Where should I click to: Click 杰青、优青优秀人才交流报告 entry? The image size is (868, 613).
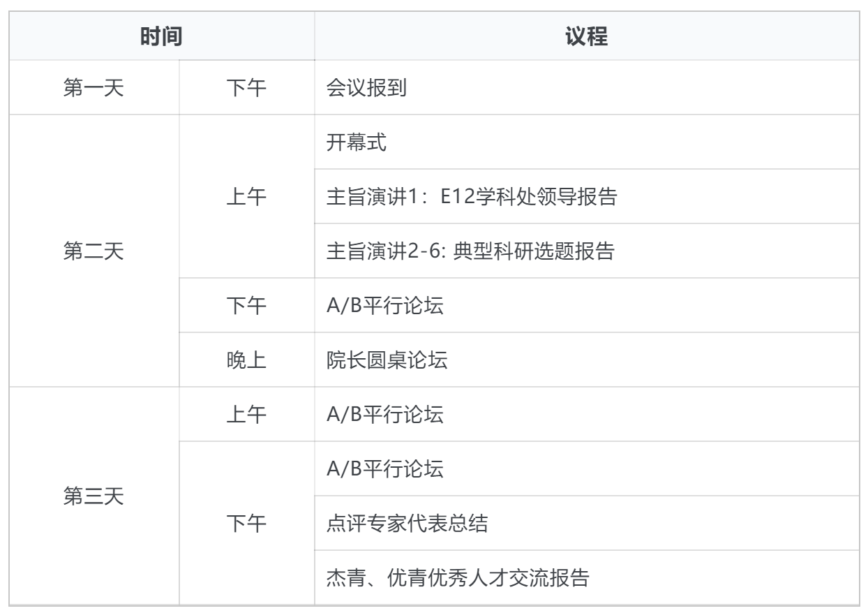(458, 577)
